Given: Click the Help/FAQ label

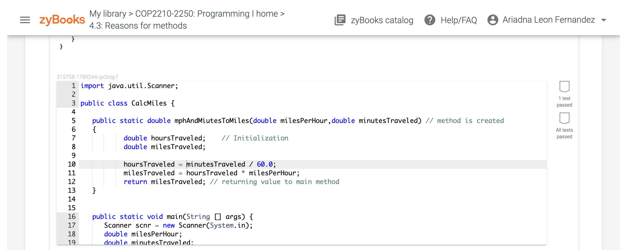Looking at the screenshot, I should point(459,20).
